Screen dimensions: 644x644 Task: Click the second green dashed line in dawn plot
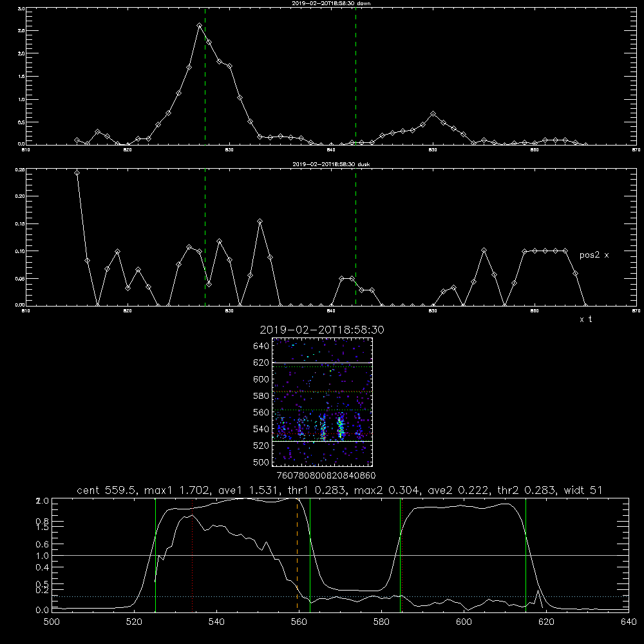(x=355, y=77)
